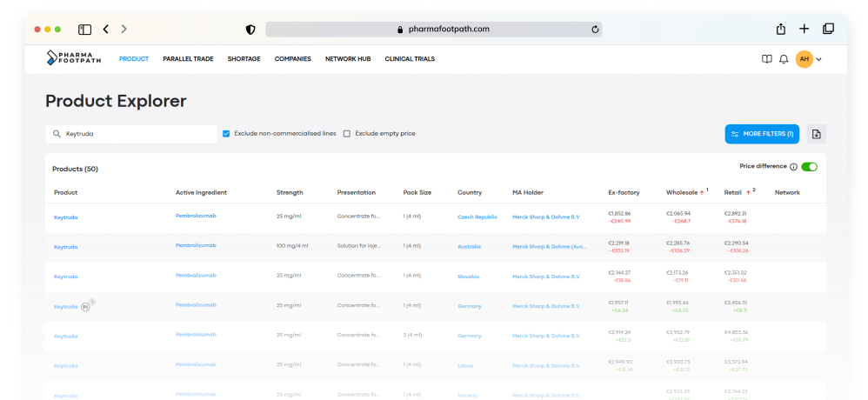
Task: Click the Pack Size column header
Action: coord(417,192)
